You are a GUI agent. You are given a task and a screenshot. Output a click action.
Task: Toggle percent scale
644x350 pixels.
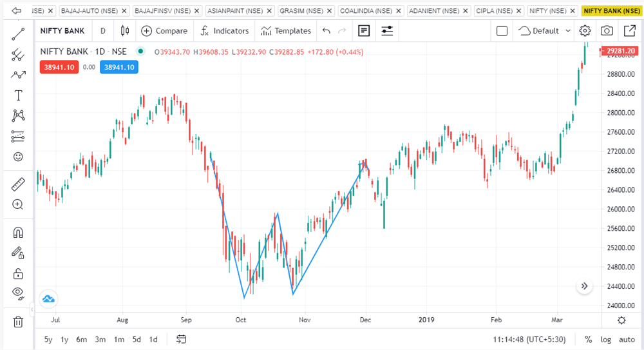589,340
